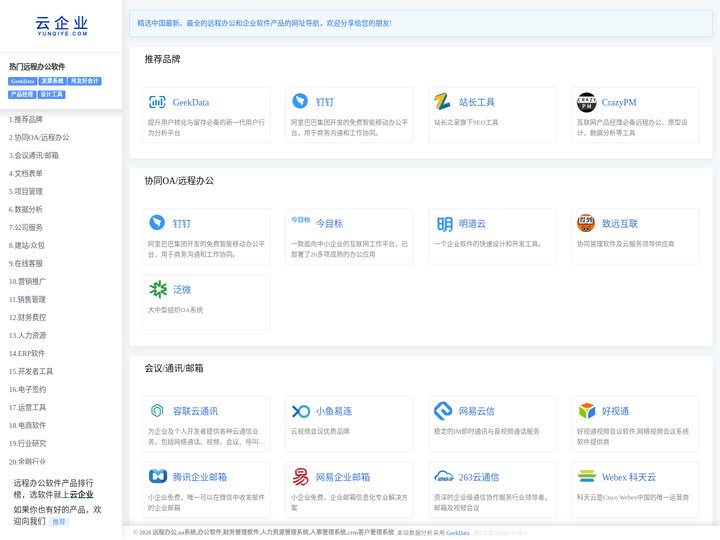Click the description 云视频会议优质品牌

tap(320, 431)
